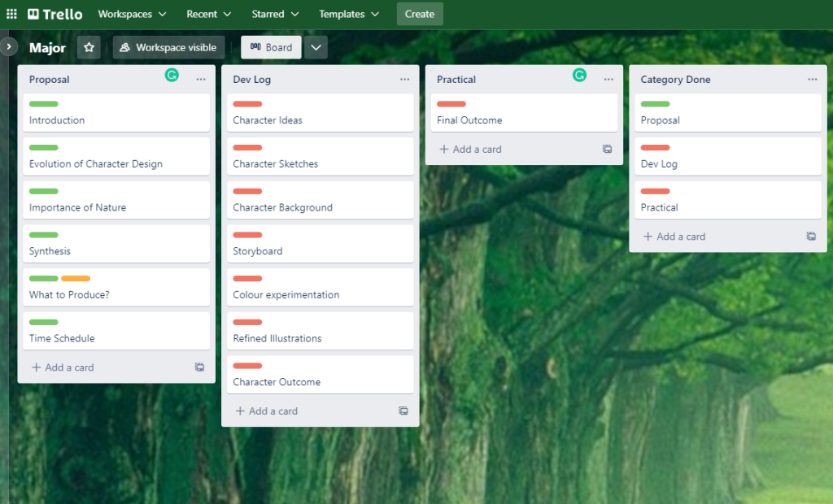Image resolution: width=833 pixels, height=504 pixels.
Task: Expand the collapsed left sidebar
Action: [9, 46]
